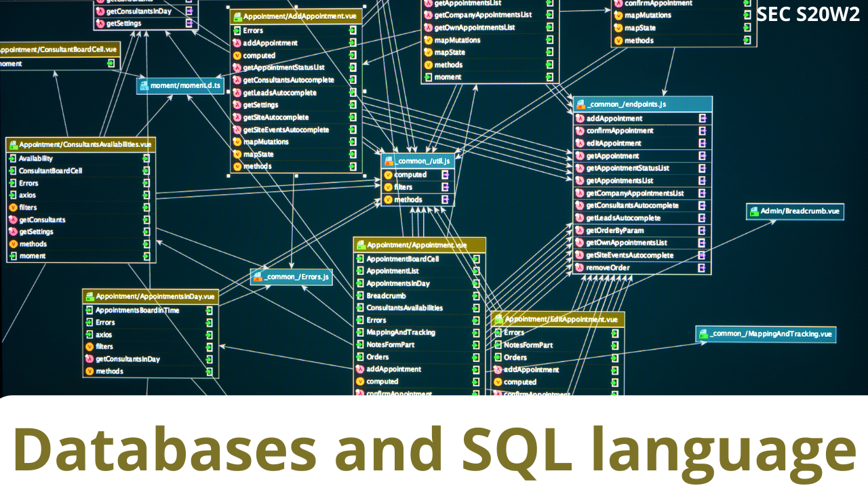Image resolution: width=868 pixels, height=488 pixels.
Task: Click the import arrow on AppointmentBoardCell row
Action: pyautogui.click(x=476, y=259)
